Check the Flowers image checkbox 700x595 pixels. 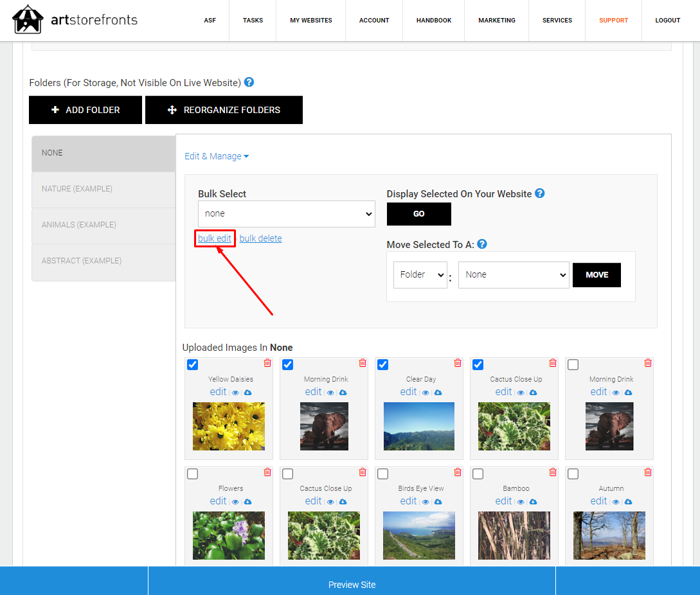pyautogui.click(x=192, y=474)
